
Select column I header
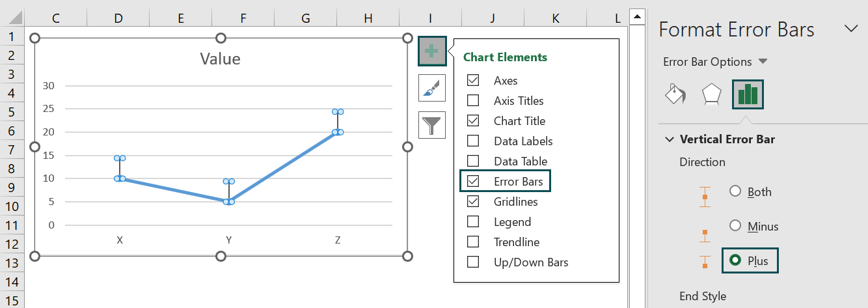431,19
